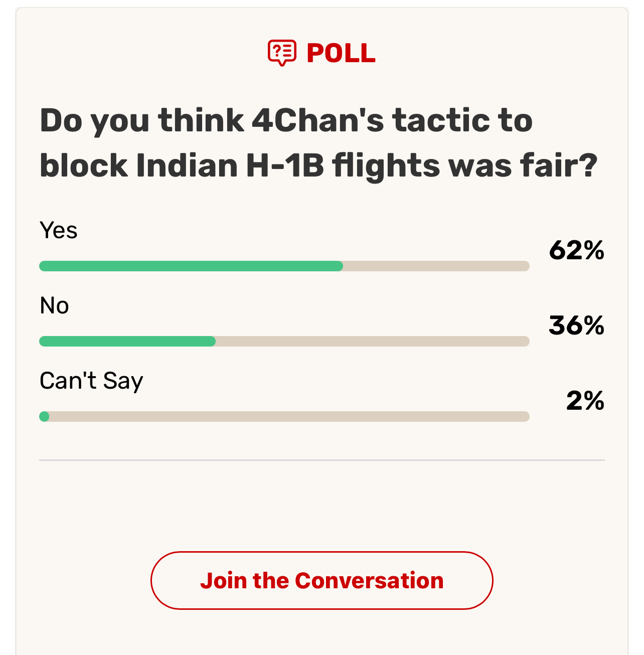Click the 2% result value

click(x=585, y=401)
